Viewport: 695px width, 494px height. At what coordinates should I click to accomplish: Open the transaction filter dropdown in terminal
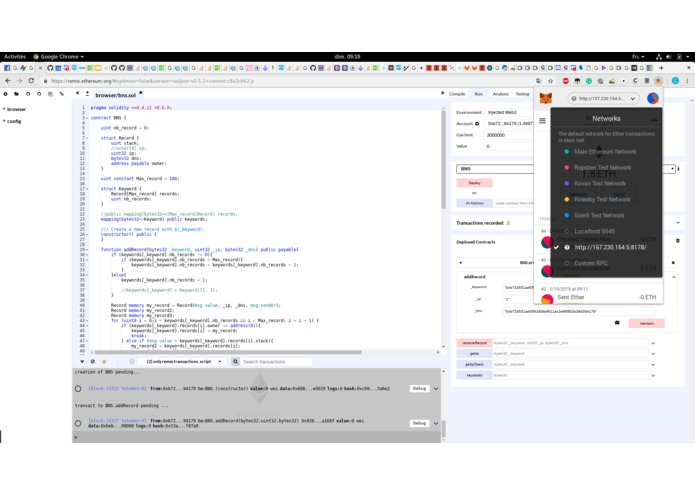click(184, 362)
